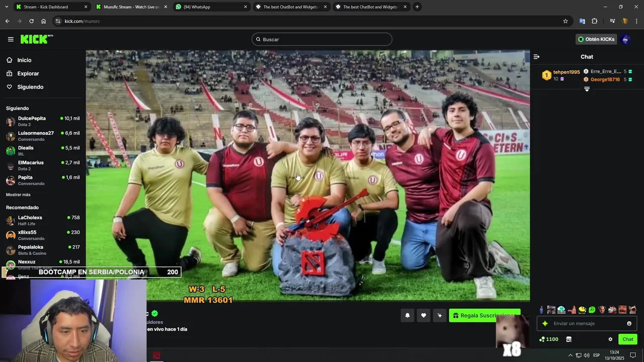Select the laughing man emote

coord(622,310)
